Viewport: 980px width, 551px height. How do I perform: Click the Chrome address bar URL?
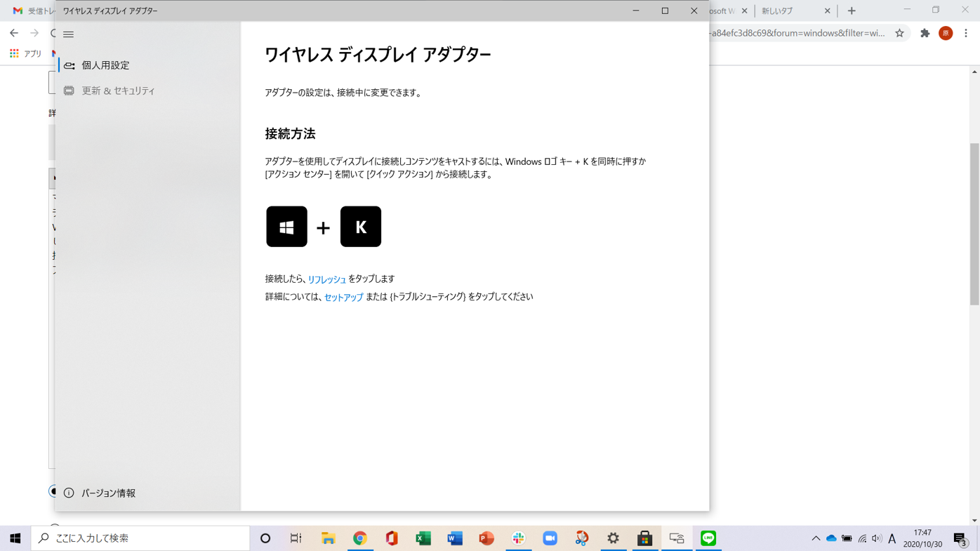click(797, 33)
